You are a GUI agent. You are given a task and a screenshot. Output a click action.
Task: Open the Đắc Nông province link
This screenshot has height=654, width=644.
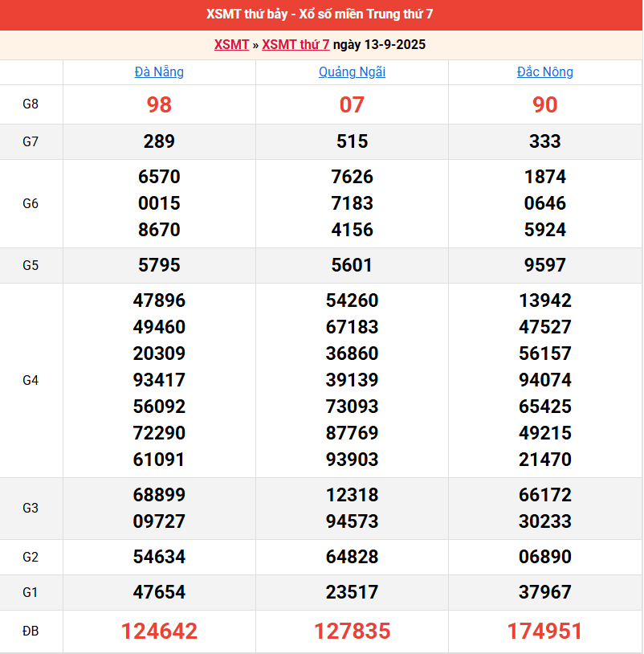click(544, 72)
